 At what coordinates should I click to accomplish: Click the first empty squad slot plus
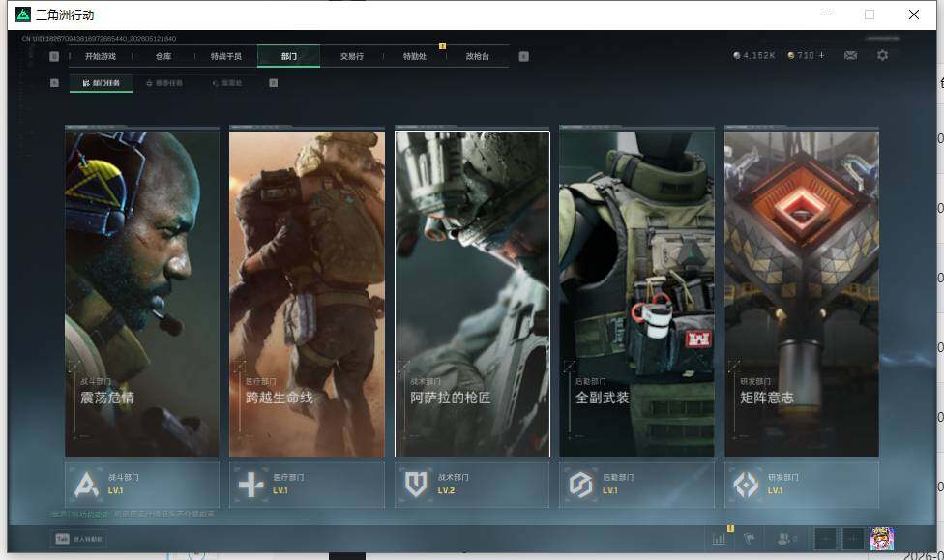825,539
